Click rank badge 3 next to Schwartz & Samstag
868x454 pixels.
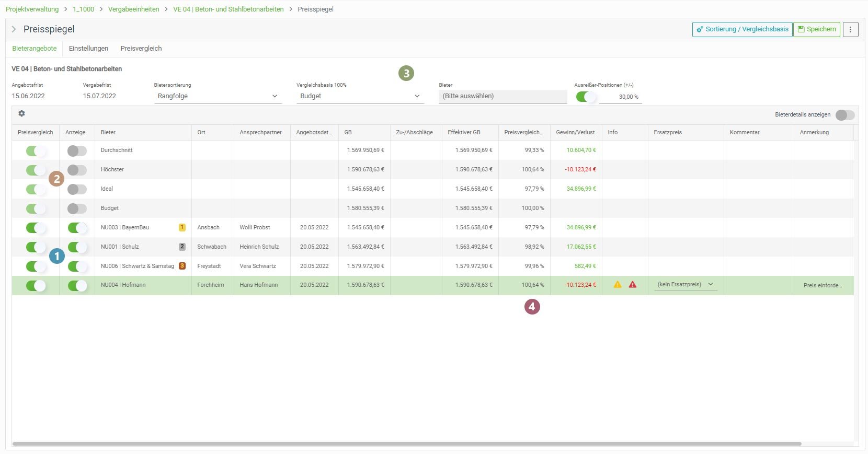[182, 266]
